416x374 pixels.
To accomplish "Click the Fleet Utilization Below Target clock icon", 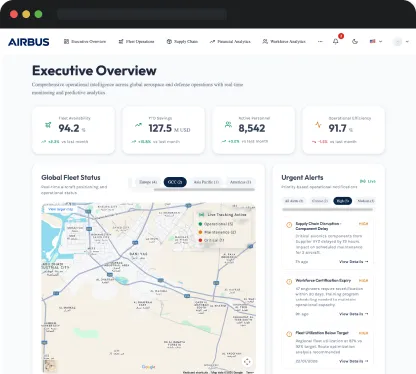I will coord(289,334).
